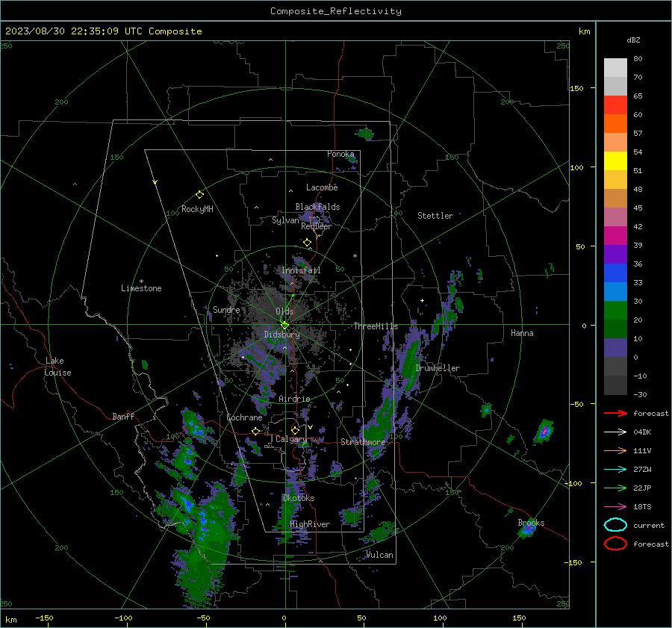Screen dimensions: 672x628
Task: Click the cyan 27ZW arrow legend icon
Action: pyautogui.click(x=615, y=470)
